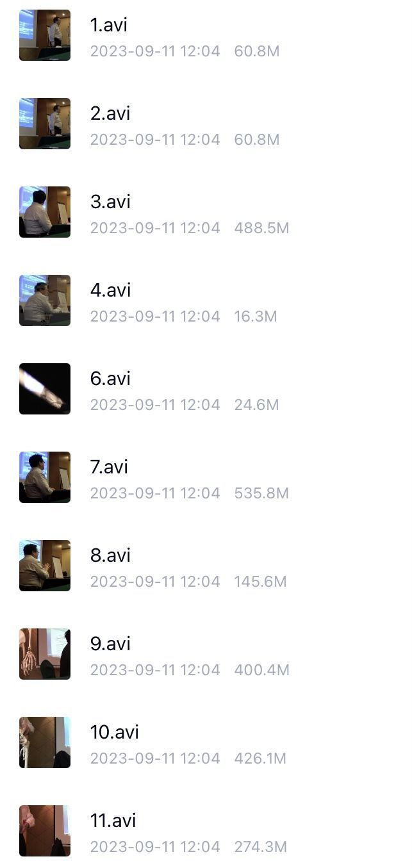Select the 3.avi video thumbnail
The height and width of the screenshot is (868, 412).
click(x=45, y=212)
